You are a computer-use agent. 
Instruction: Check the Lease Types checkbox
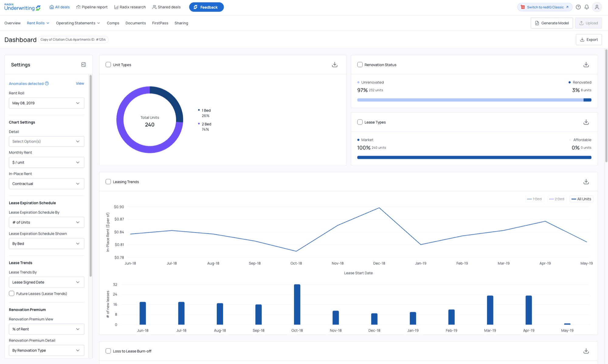pos(360,122)
